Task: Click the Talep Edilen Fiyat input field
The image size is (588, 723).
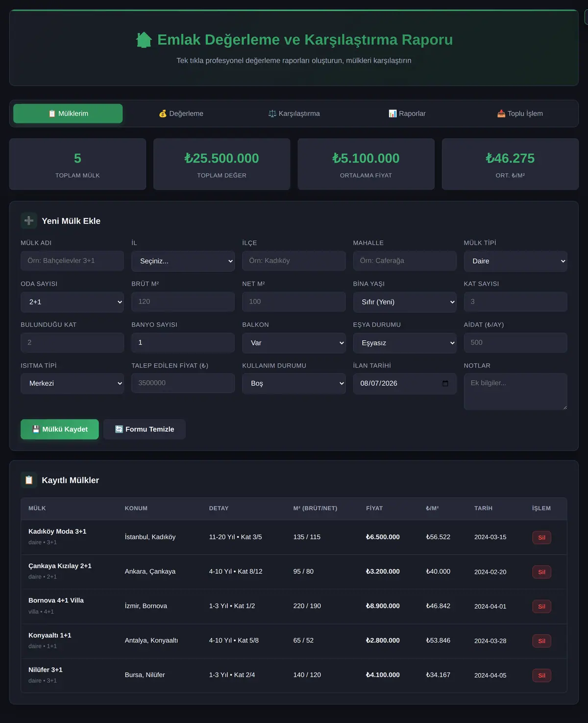Action: pyautogui.click(x=183, y=383)
